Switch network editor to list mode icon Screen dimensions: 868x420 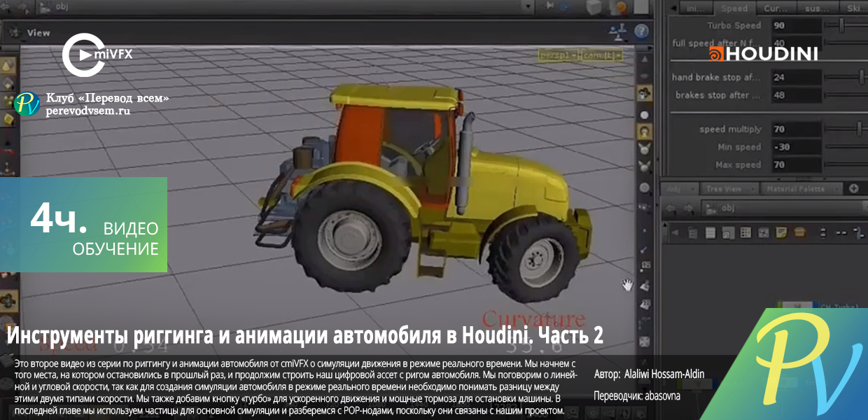710,232
